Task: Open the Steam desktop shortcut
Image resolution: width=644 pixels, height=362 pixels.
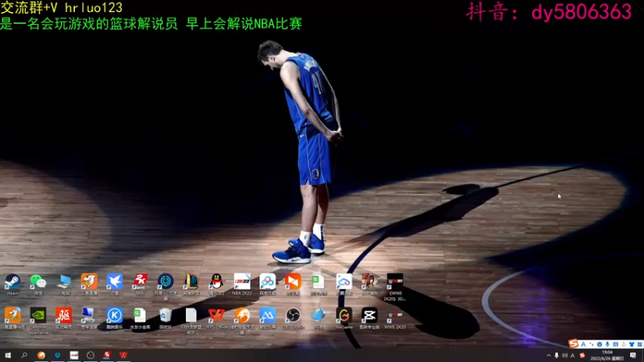Action: click(x=12, y=284)
